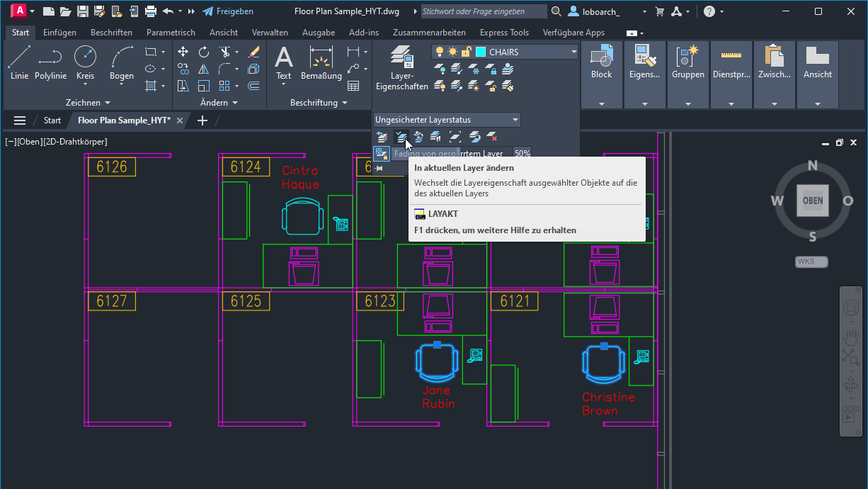Click the CHAIRS layer cyan color swatch

481,52
